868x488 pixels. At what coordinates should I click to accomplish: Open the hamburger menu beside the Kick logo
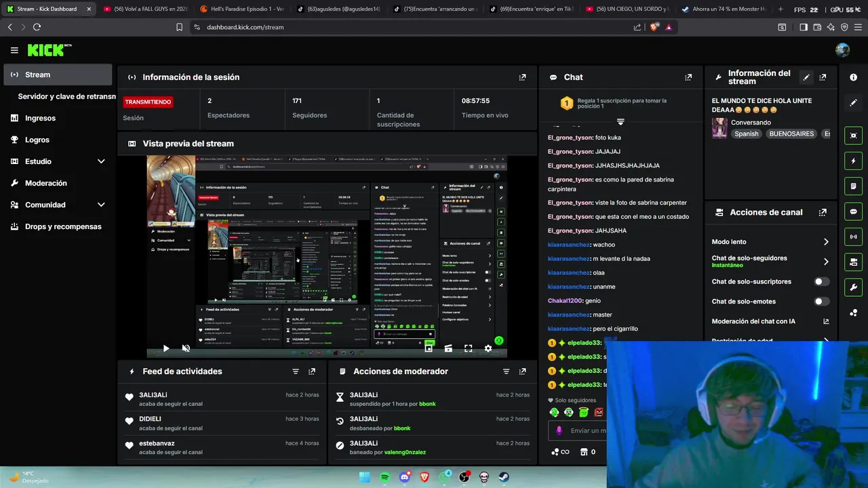(x=14, y=50)
